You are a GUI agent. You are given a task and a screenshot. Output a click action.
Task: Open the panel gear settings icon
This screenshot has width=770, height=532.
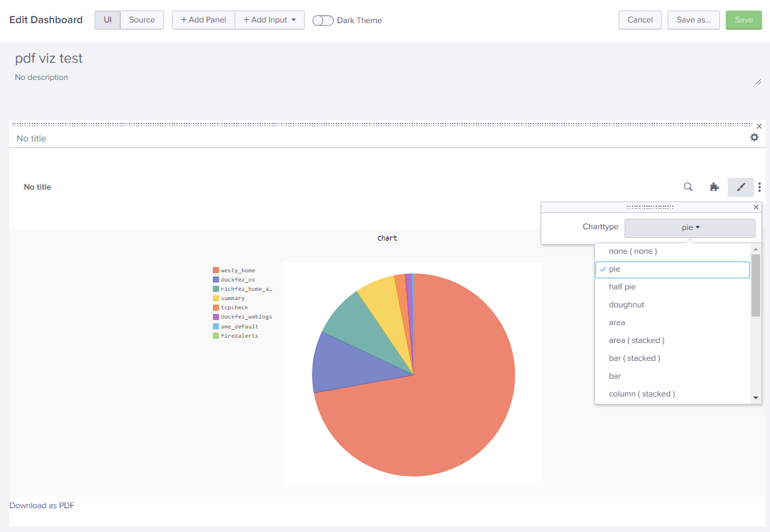754,137
